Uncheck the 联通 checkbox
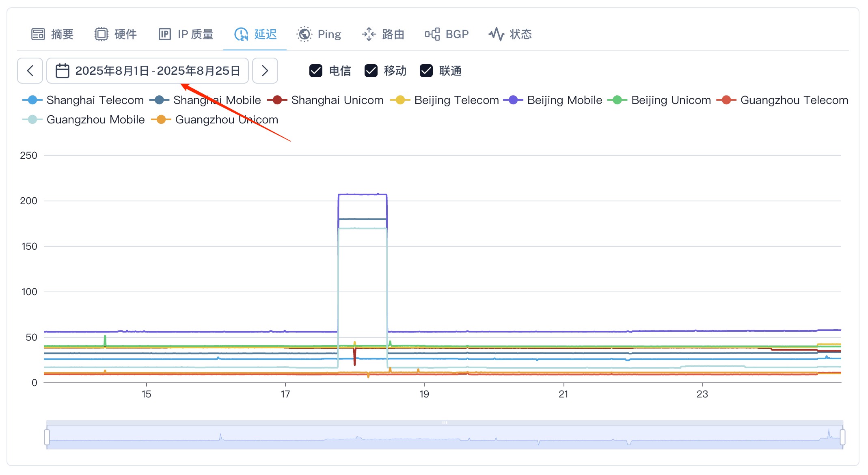868x475 pixels. coord(426,71)
